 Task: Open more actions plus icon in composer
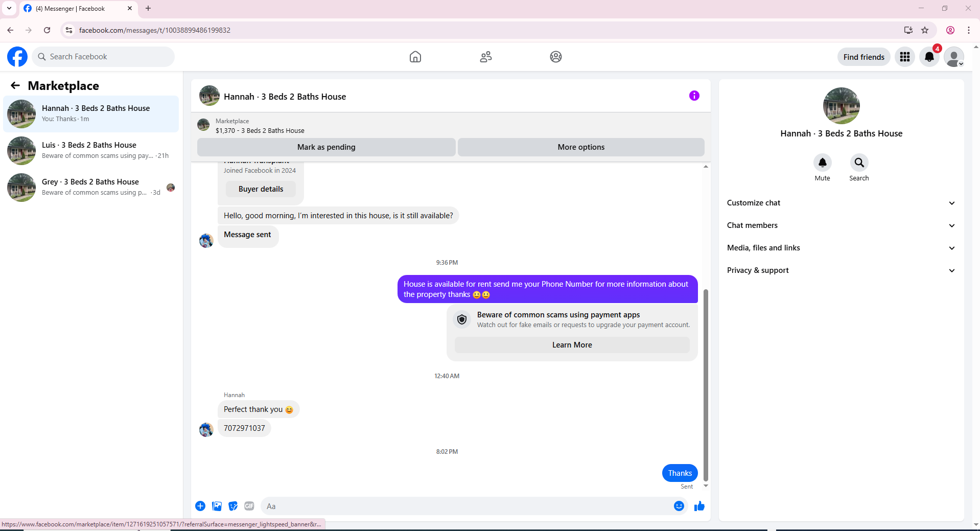(200, 506)
